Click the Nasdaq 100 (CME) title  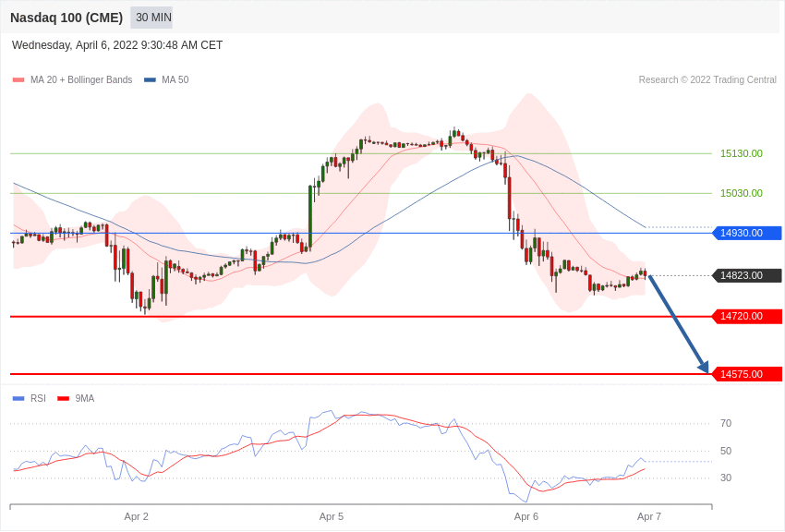[66, 18]
